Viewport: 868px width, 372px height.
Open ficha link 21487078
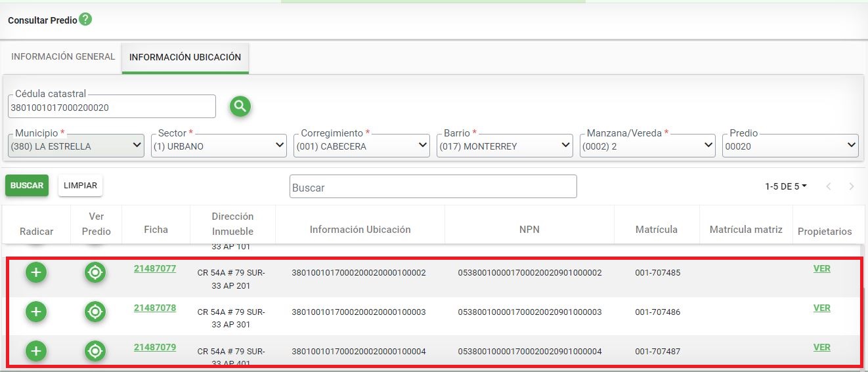click(155, 308)
